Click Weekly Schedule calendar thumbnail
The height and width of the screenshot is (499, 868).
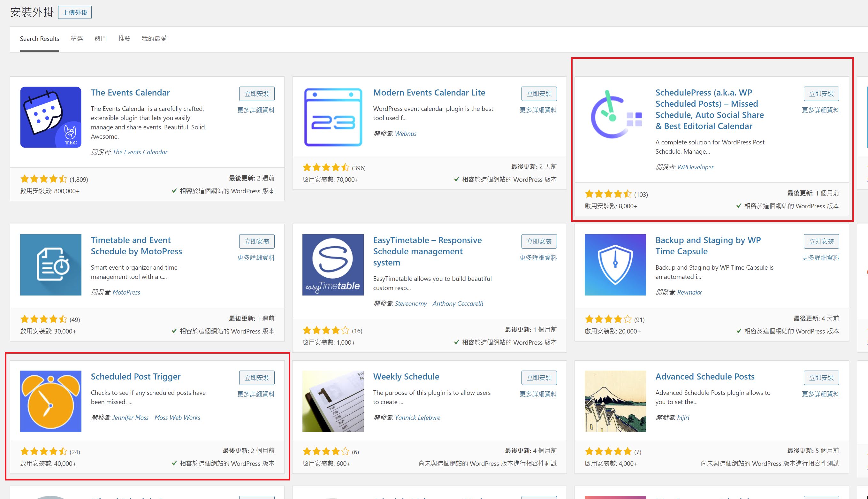tap(333, 401)
